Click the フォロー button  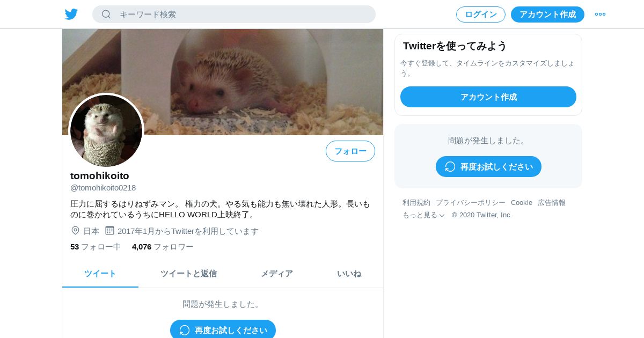tap(350, 151)
